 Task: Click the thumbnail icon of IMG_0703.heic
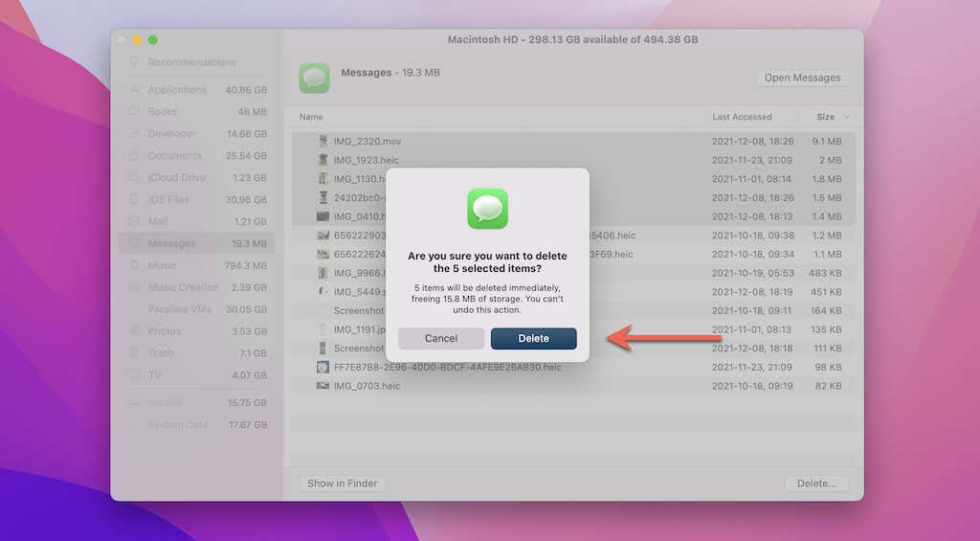point(323,386)
